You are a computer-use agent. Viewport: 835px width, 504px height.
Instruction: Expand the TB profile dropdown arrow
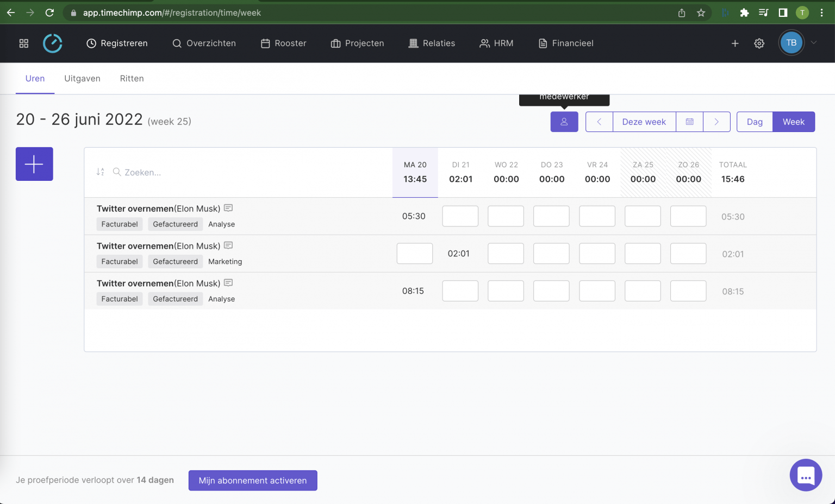tap(814, 43)
